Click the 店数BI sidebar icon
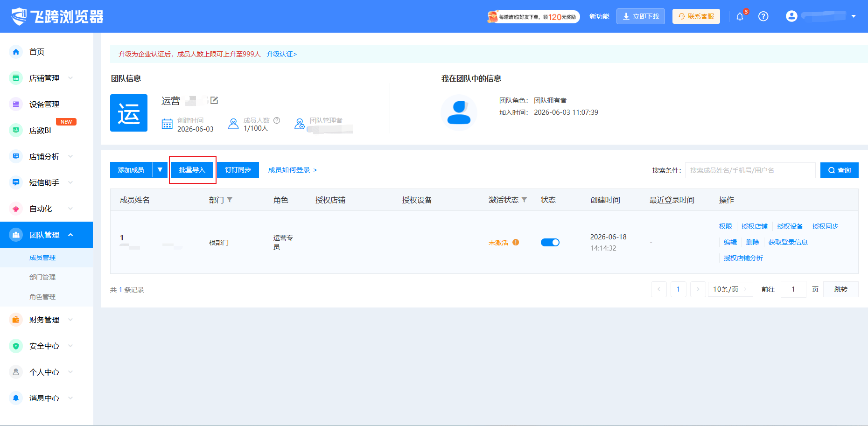The width and height of the screenshot is (868, 426). [x=16, y=130]
